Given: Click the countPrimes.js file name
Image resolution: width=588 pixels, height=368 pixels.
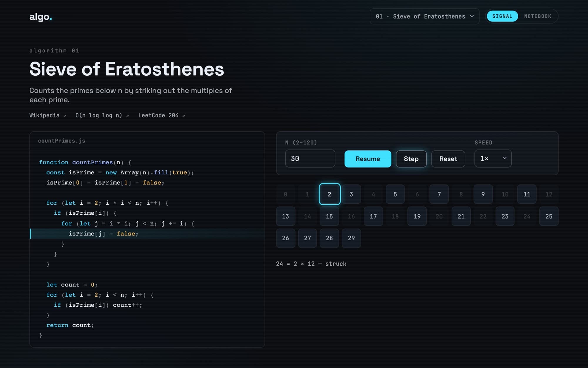Looking at the screenshot, I should (61, 141).
